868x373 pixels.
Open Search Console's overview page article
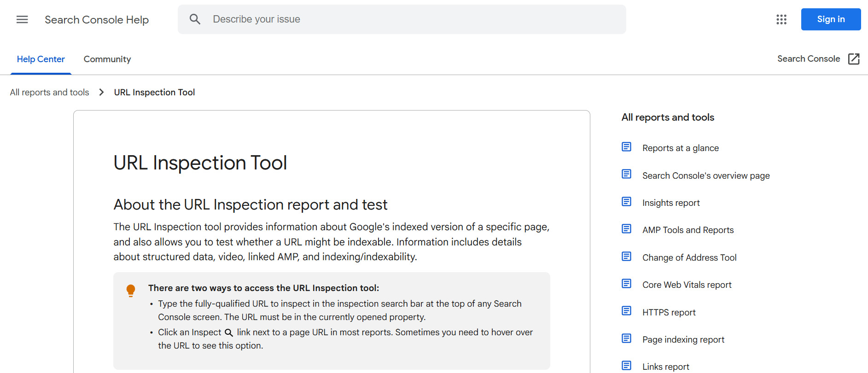(x=706, y=176)
